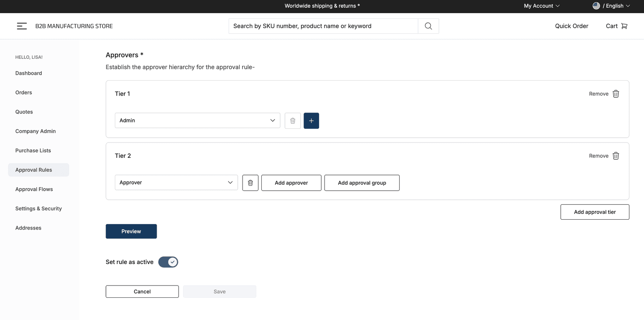Click the search magnifier icon

pyautogui.click(x=428, y=26)
